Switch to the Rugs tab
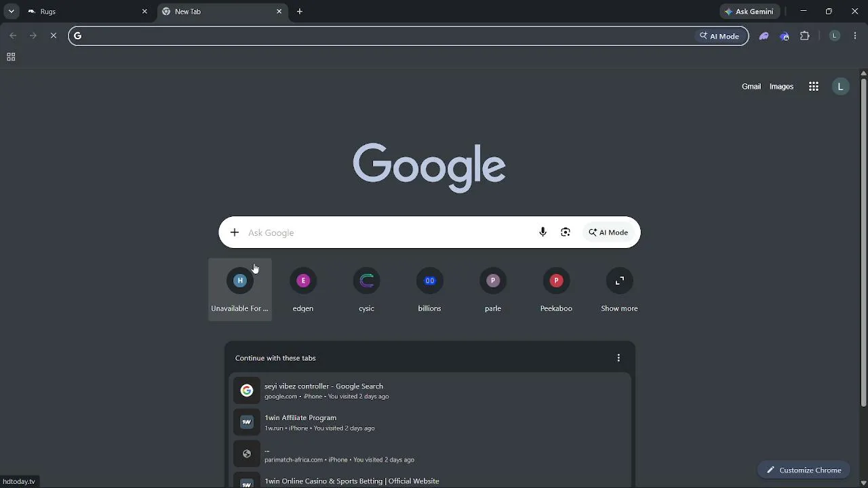 tap(87, 12)
